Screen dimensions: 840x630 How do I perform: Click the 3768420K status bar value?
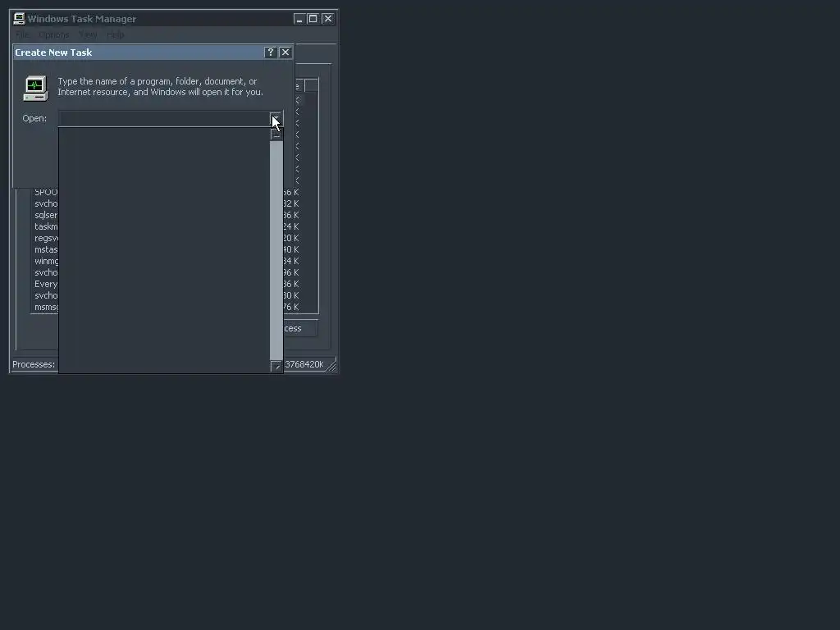pyautogui.click(x=304, y=365)
